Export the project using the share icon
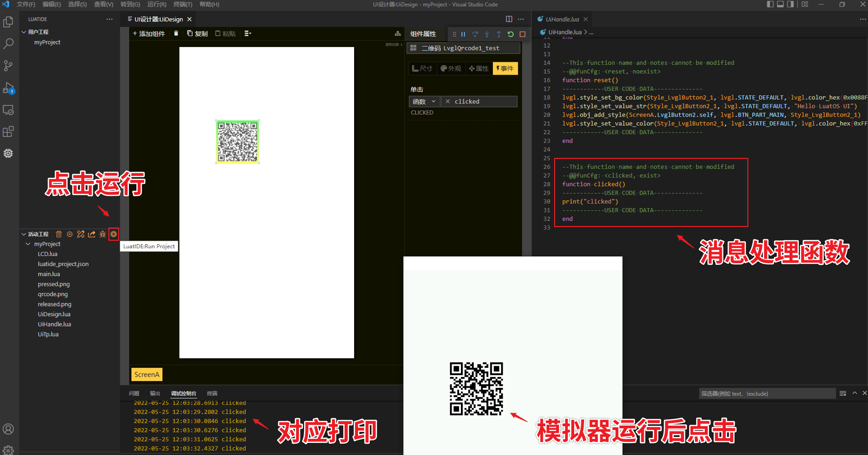Screen dimensions: 868x455 [x=91, y=234]
